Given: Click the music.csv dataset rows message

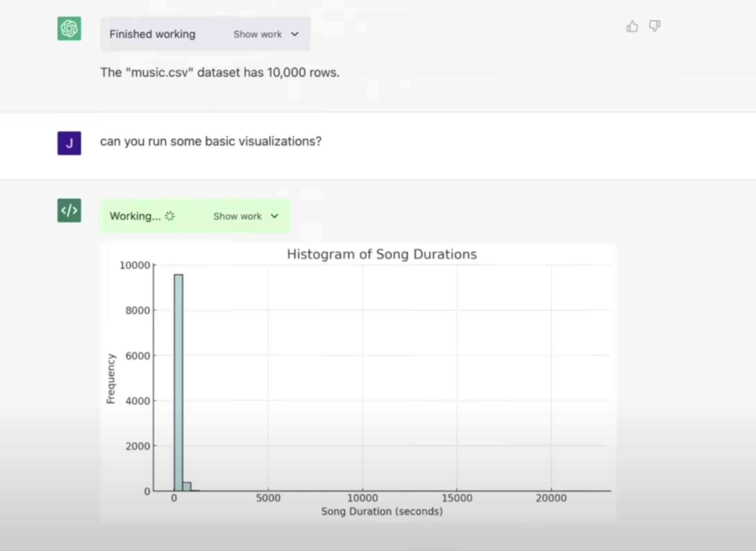Looking at the screenshot, I should (x=220, y=72).
